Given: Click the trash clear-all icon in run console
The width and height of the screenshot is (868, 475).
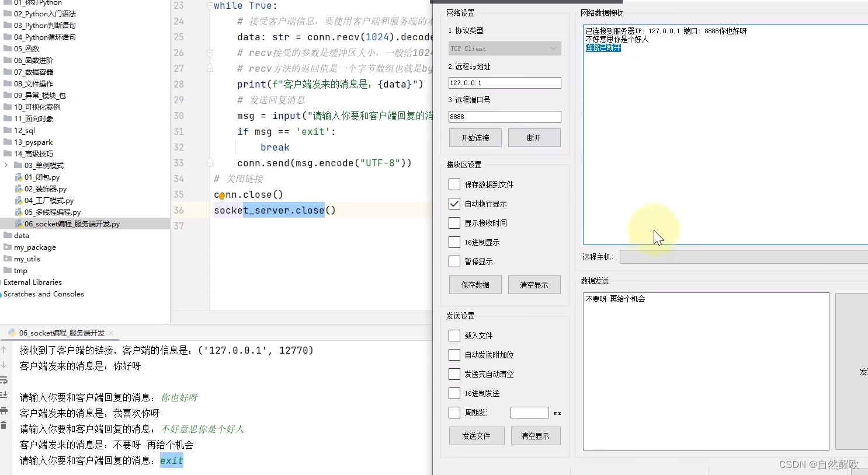Looking at the screenshot, I should coord(4,425).
